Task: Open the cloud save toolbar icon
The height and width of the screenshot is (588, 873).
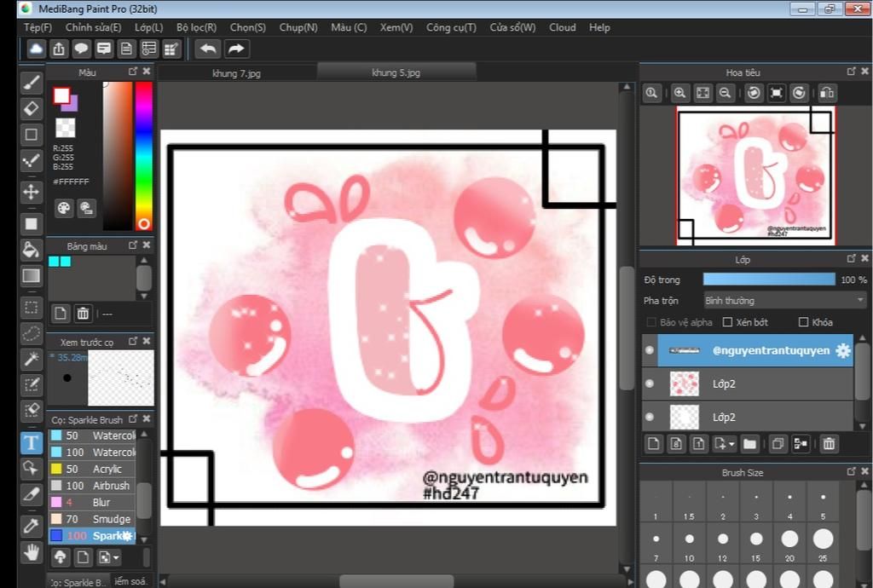Action: pos(36,49)
